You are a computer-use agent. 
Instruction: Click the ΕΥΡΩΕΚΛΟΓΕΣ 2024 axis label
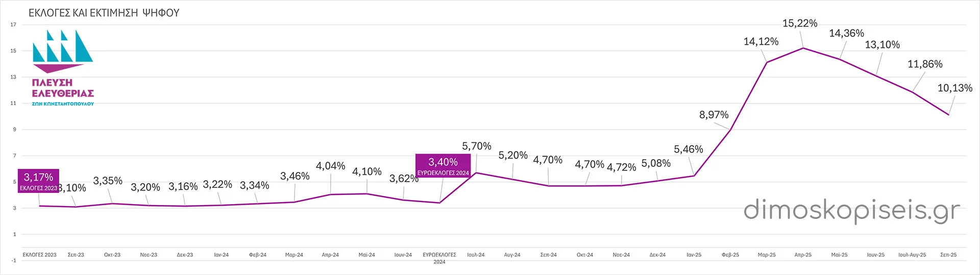(439, 258)
